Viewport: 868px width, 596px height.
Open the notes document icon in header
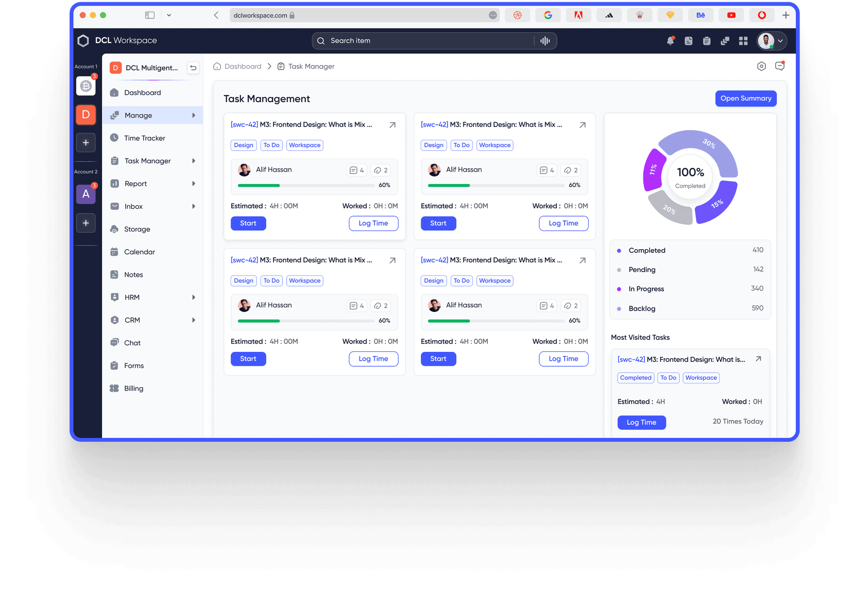[x=689, y=41]
